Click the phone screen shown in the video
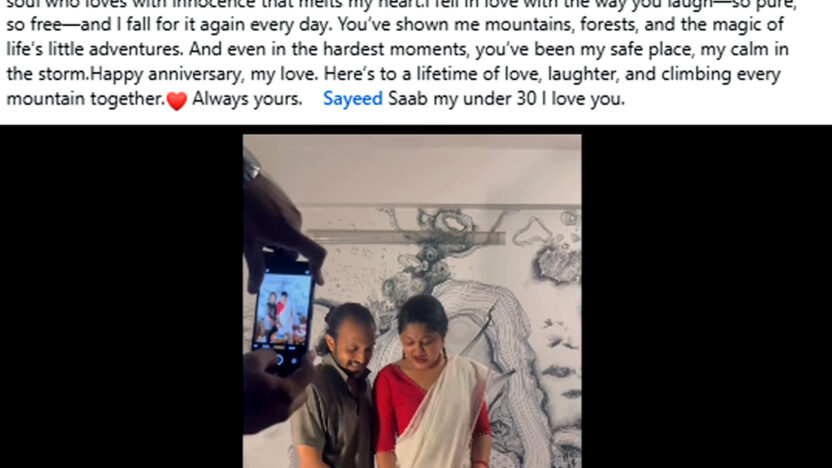The image size is (832, 468). click(x=282, y=309)
